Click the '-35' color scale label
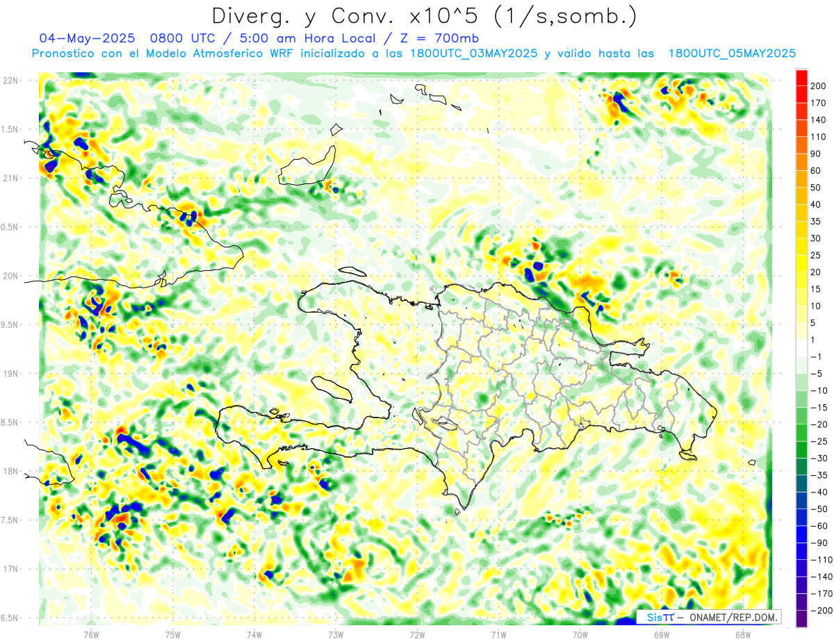 [x=819, y=475]
